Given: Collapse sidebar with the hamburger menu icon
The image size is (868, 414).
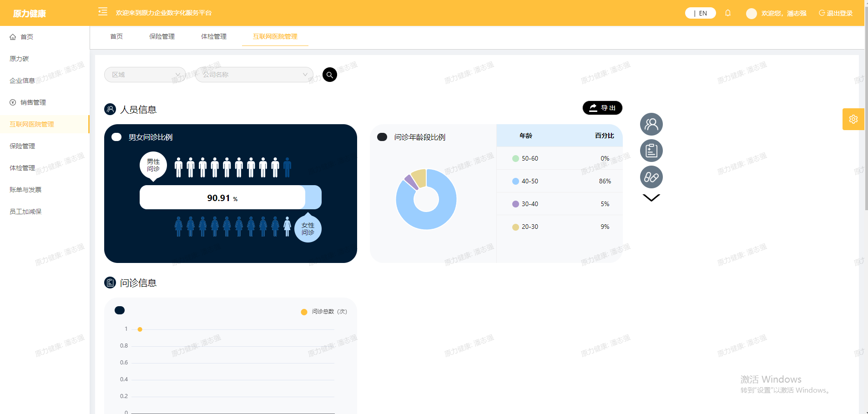Looking at the screenshot, I should coord(103,12).
